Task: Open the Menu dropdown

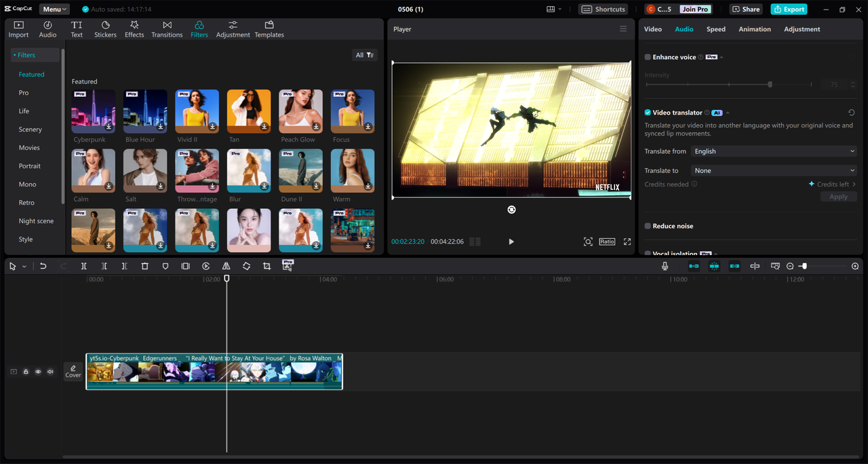Action: point(54,9)
